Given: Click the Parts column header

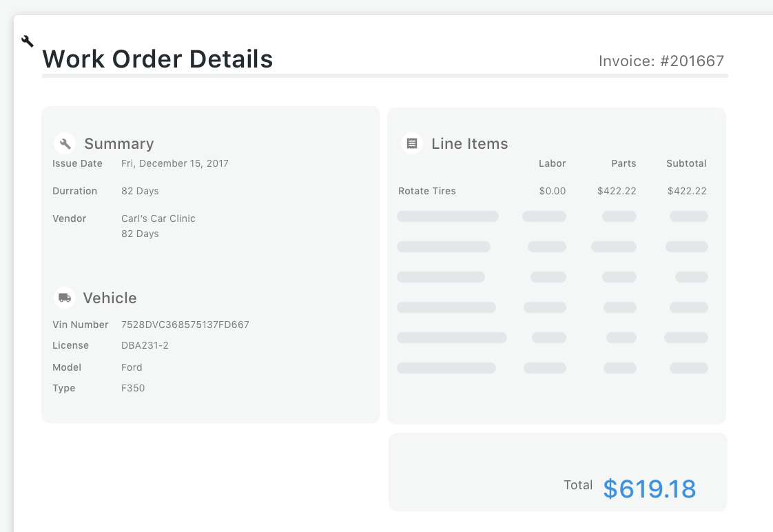Looking at the screenshot, I should coord(623,163).
